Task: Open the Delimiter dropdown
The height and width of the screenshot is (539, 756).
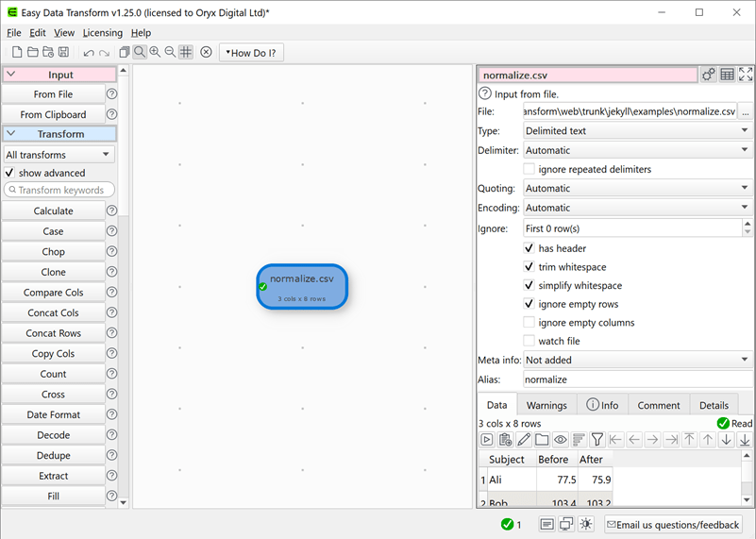Action: (637, 150)
